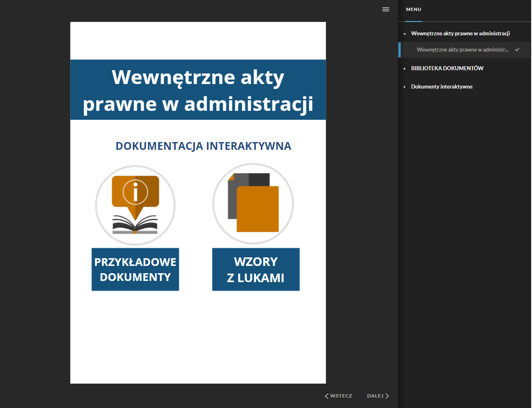Select BIBLIOTEKA DOKUMENTÓW menu section
This screenshot has height=408, width=532.
tap(447, 68)
